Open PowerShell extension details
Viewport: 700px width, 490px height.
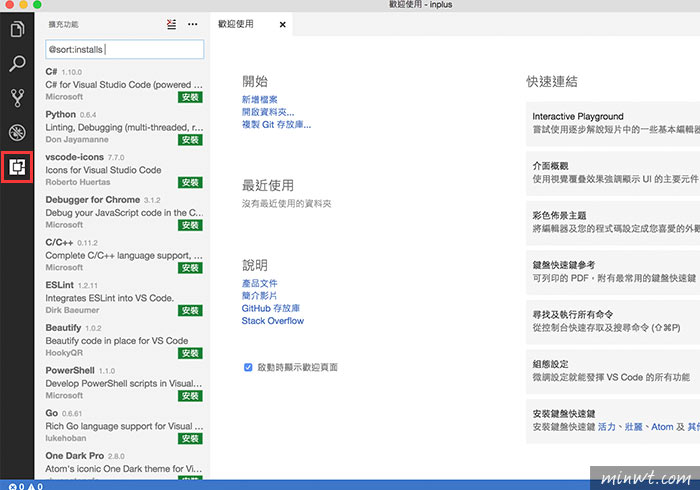click(121, 383)
